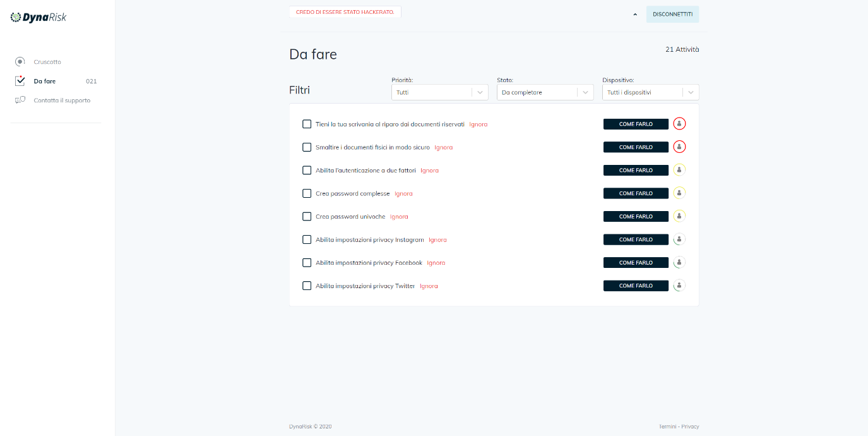
Task: Click the 021 badge beside Da fare
Action: (92, 81)
